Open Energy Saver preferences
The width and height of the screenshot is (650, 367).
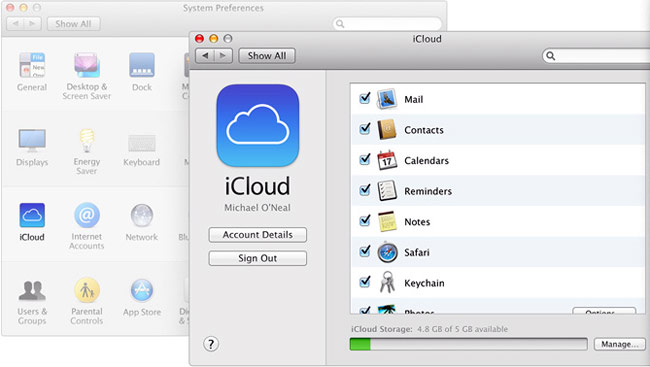pyautogui.click(x=87, y=151)
